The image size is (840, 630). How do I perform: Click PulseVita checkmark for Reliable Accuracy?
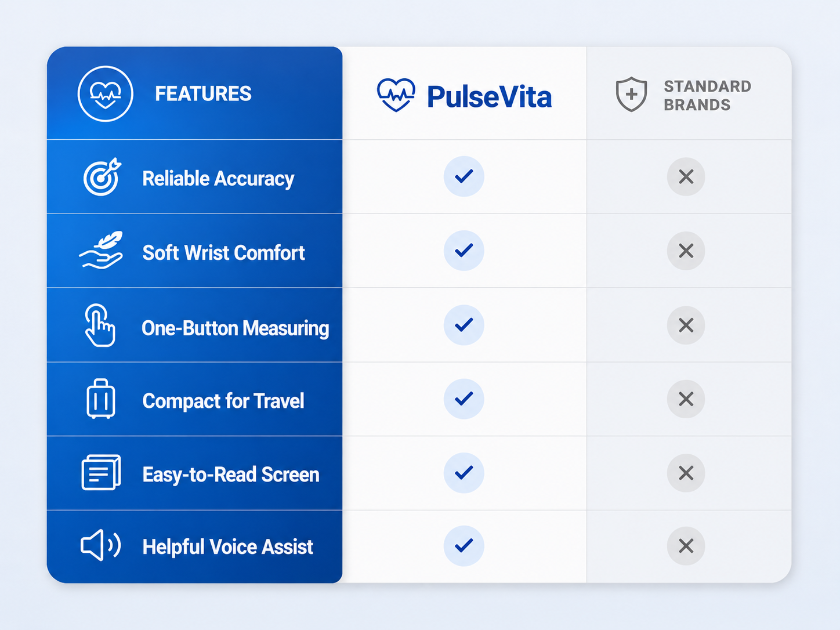point(464,176)
